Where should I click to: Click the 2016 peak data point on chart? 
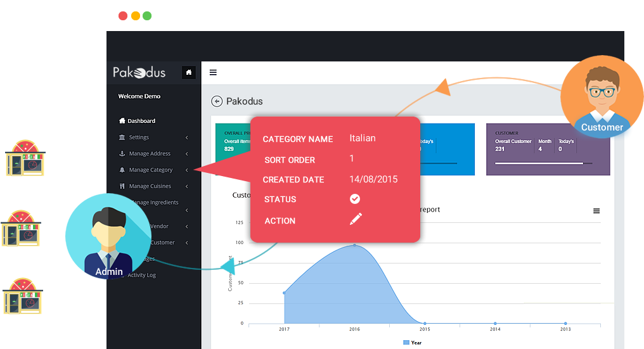(x=354, y=245)
